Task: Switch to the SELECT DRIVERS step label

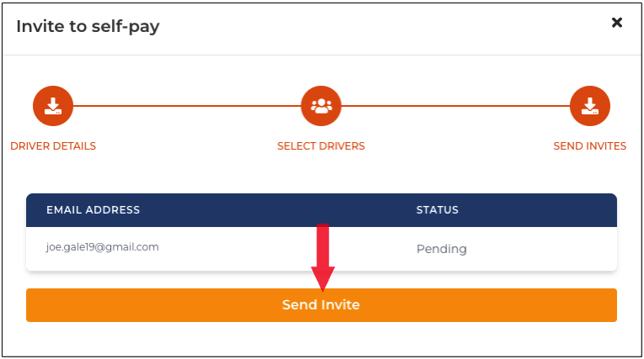Action: 321,146
